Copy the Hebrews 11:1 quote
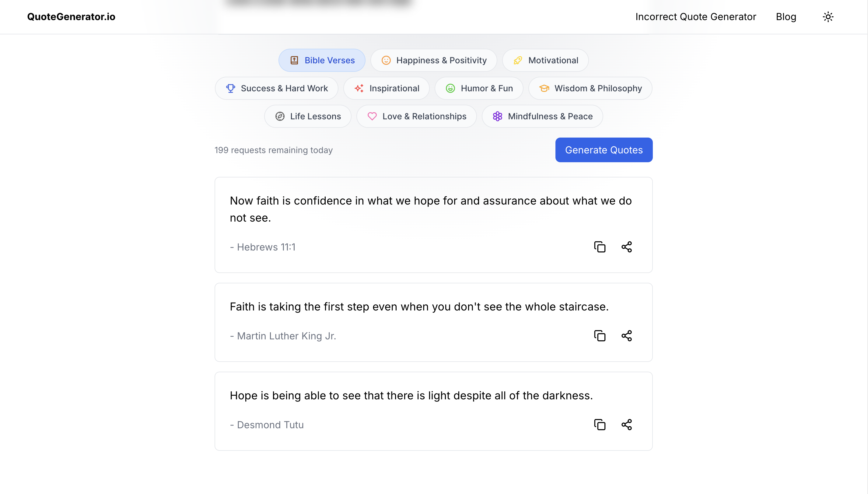868x494 pixels. (x=599, y=247)
